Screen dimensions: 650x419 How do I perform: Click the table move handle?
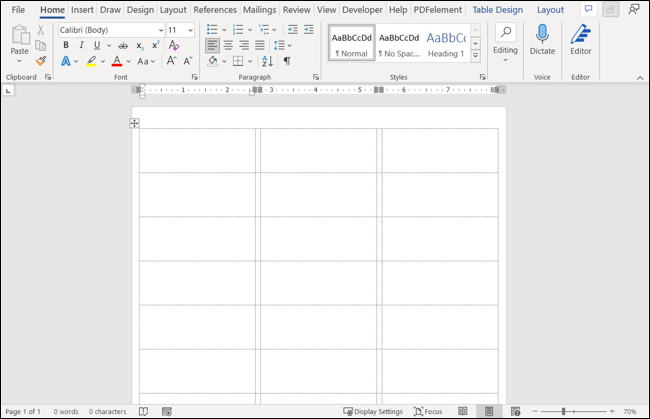[134, 123]
